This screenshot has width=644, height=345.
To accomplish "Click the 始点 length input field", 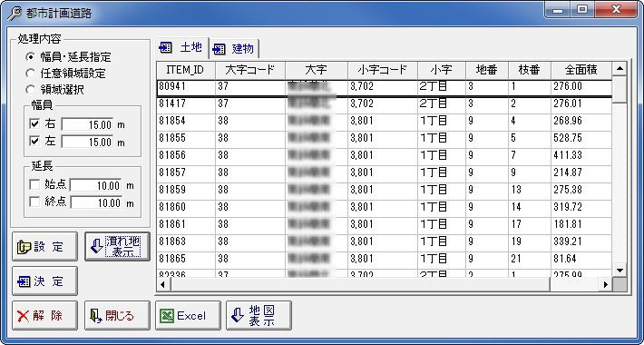I will point(96,185).
